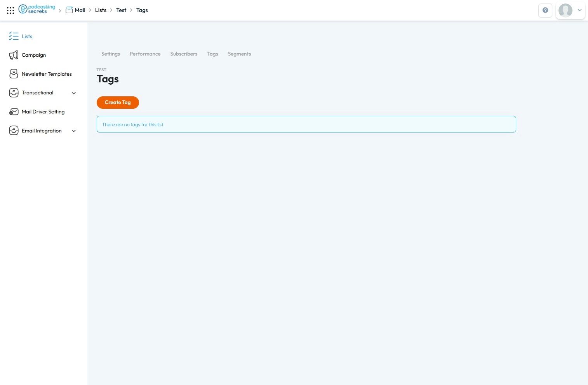Click the Tags breadcrumb item
588x385 pixels.
142,10
